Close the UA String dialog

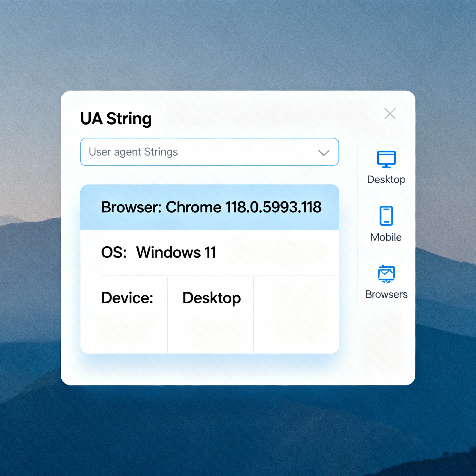point(390,114)
